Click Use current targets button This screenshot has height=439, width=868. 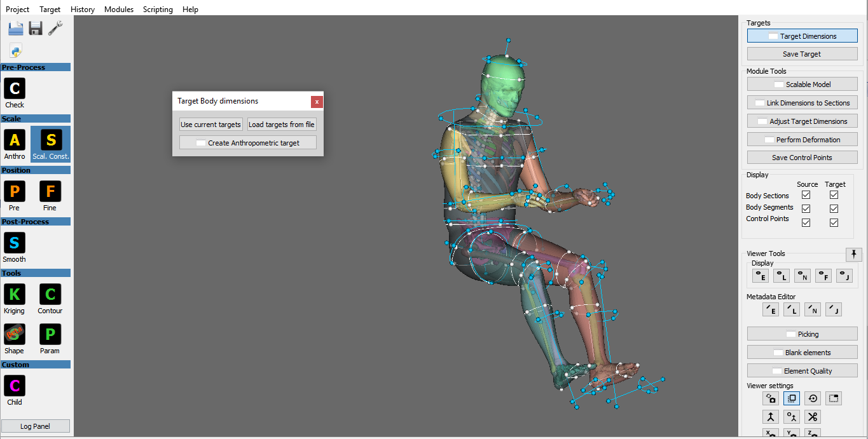coord(211,125)
